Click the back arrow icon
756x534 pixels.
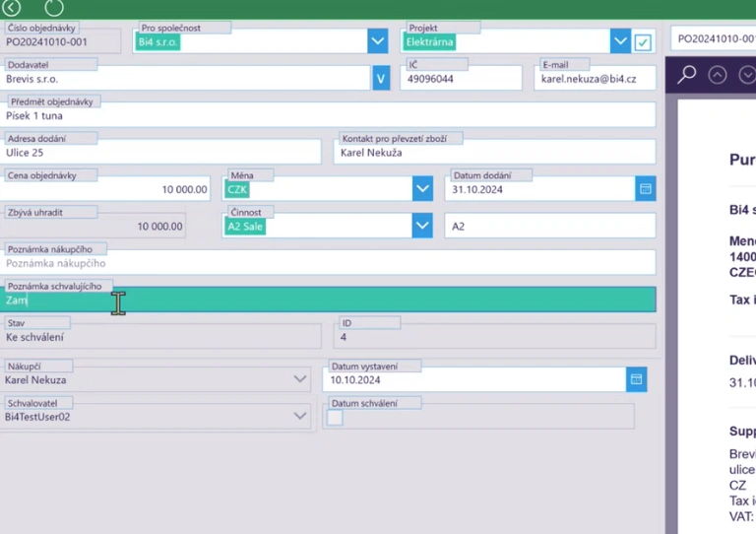coord(12,8)
